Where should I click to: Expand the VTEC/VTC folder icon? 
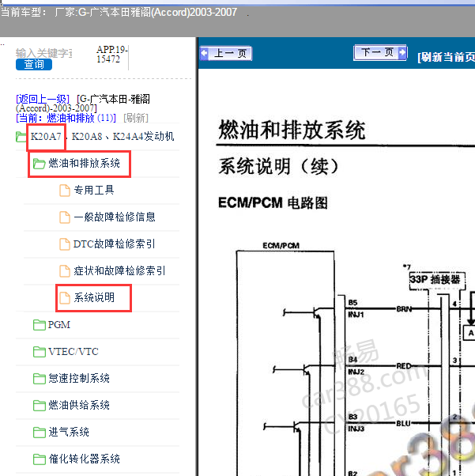click(40, 352)
